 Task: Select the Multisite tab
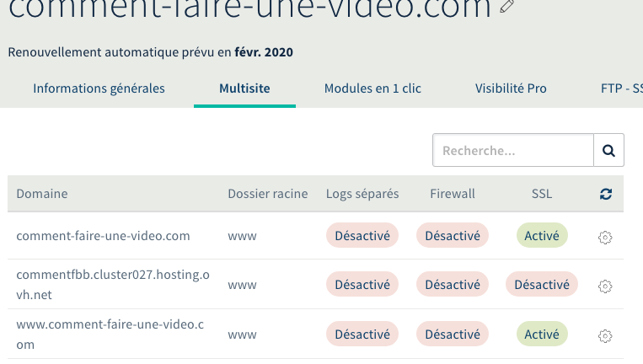[x=244, y=88]
